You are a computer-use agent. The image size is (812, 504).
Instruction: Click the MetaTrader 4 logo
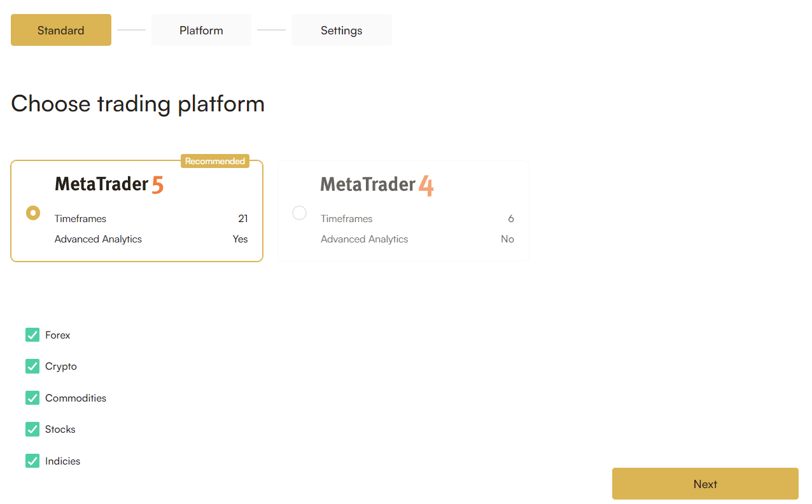377,185
